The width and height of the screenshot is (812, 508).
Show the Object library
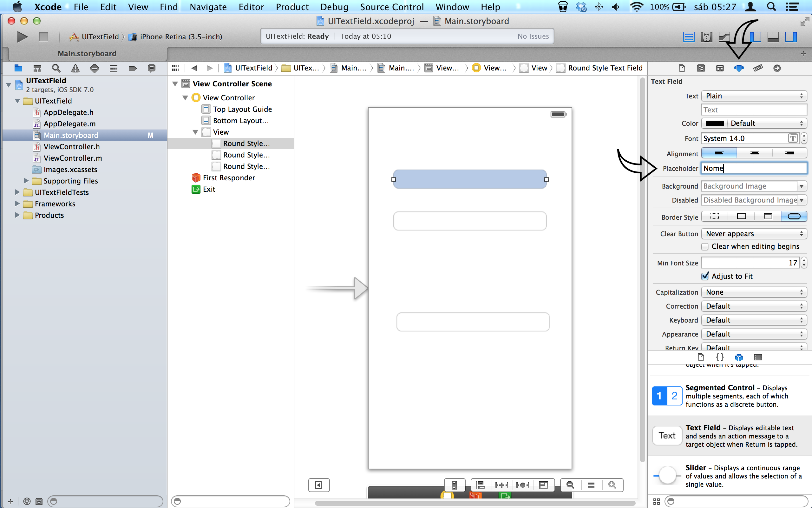pyautogui.click(x=739, y=357)
